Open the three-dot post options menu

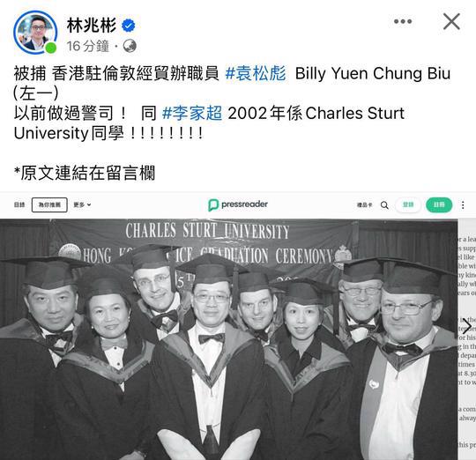click(x=403, y=21)
